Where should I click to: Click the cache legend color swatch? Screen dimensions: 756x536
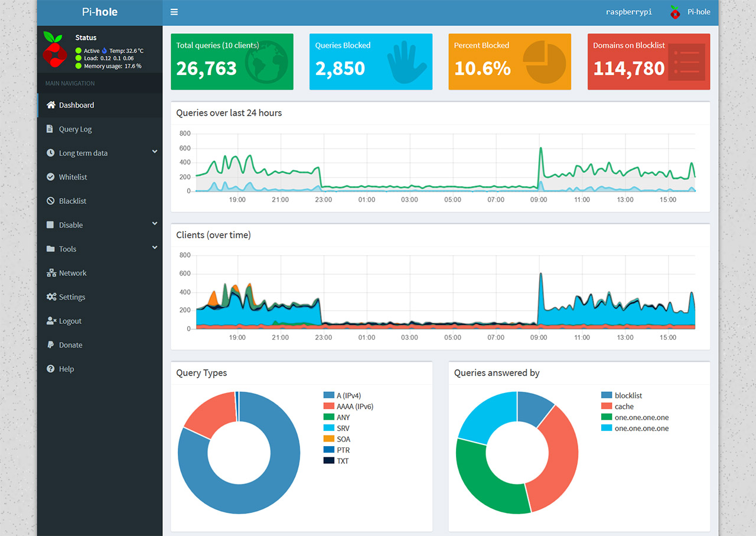(x=607, y=407)
